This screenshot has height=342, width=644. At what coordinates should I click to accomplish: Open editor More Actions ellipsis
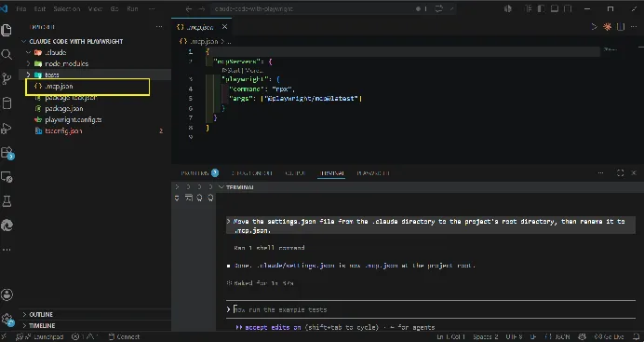634,27
